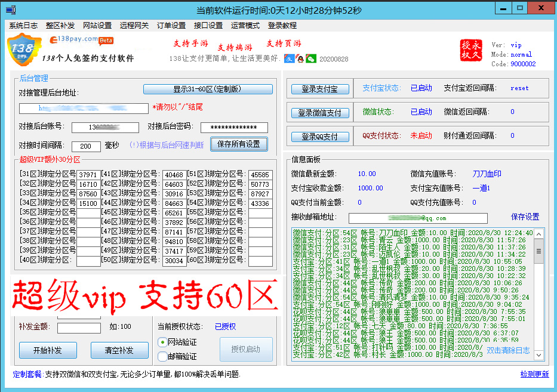
Task: Click the [54区] zone field 43336
Action: [x=260, y=203]
